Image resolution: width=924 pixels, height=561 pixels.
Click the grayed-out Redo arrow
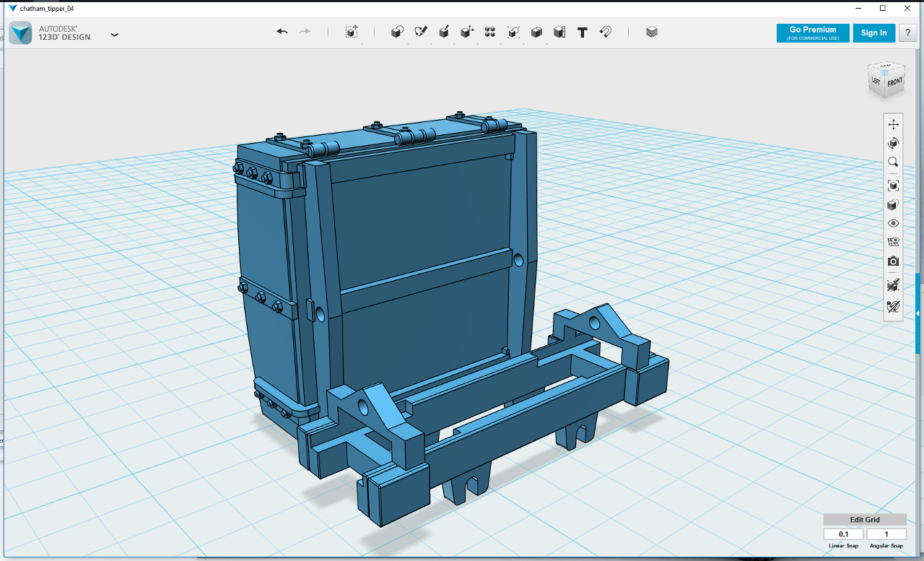point(305,32)
